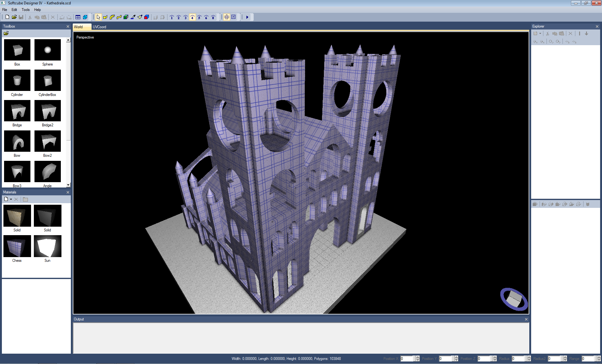Screen dimensions: 602x364
Task: Select the eyedropper tool in the toolbar
Action: click(133, 17)
